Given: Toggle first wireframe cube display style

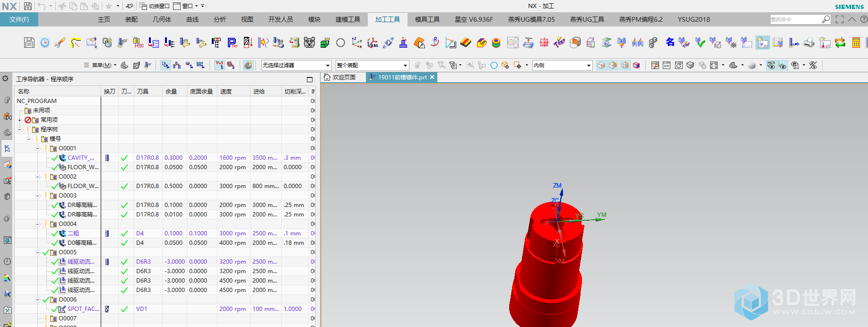Looking at the screenshot, I should [601, 65].
